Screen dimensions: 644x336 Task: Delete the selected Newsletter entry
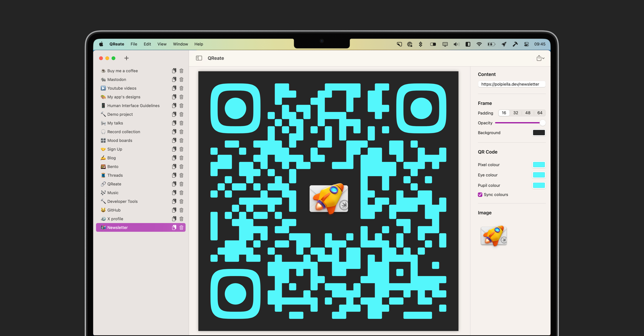pyautogui.click(x=181, y=227)
